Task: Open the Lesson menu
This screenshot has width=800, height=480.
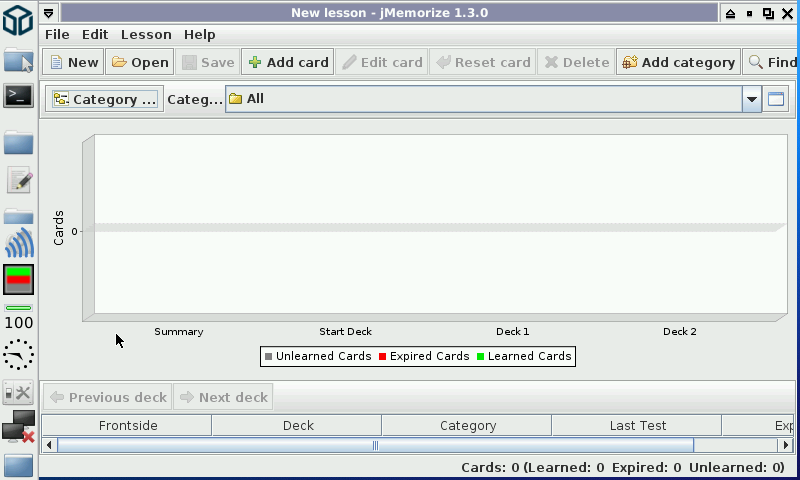Action: [x=146, y=34]
